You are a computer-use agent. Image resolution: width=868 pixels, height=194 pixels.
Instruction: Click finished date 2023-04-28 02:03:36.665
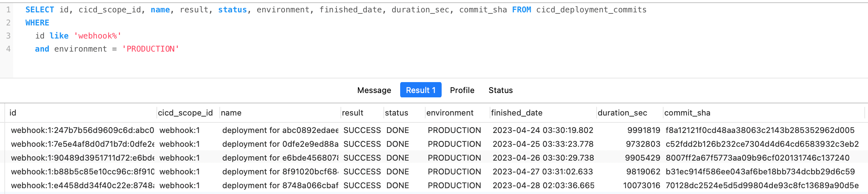[x=543, y=186]
